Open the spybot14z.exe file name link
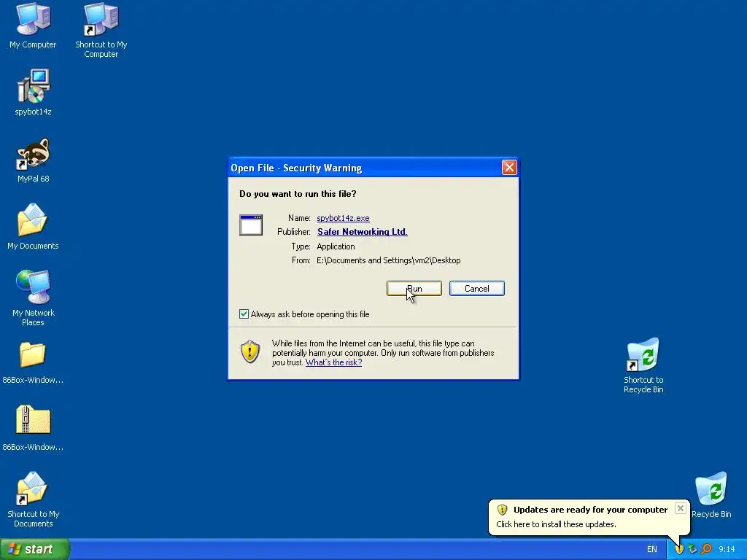 [x=343, y=218]
